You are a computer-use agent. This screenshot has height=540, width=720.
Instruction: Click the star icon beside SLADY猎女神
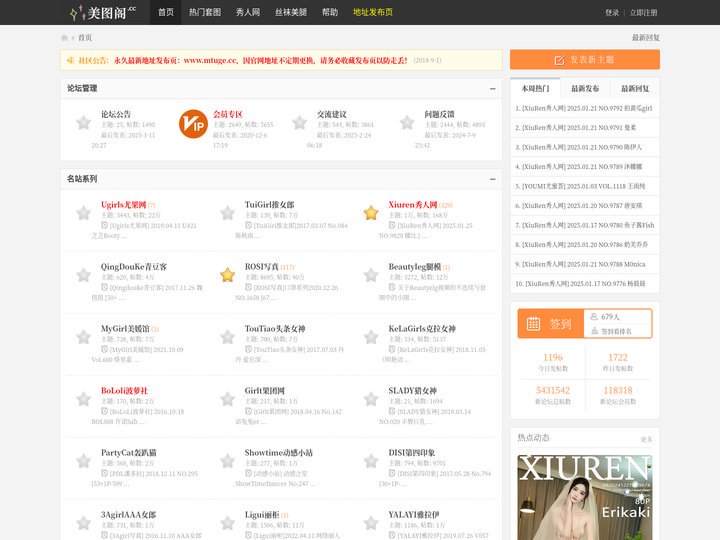click(371, 399)
